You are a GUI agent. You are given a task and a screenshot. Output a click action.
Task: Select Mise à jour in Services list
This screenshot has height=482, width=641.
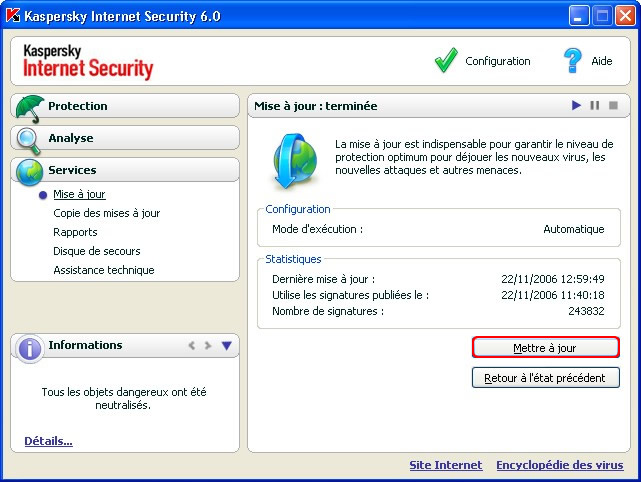point(79,194)
